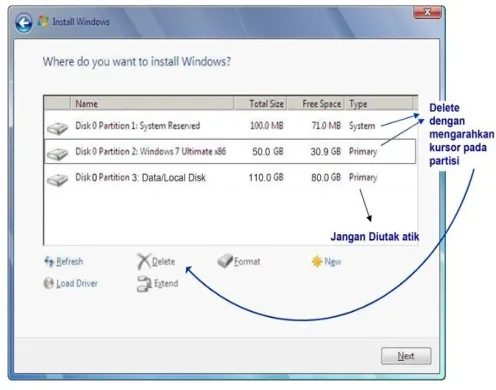Click the 71.0 MB free space cell
This screenshot has height=390, width=496.
[x=326, y=126]
